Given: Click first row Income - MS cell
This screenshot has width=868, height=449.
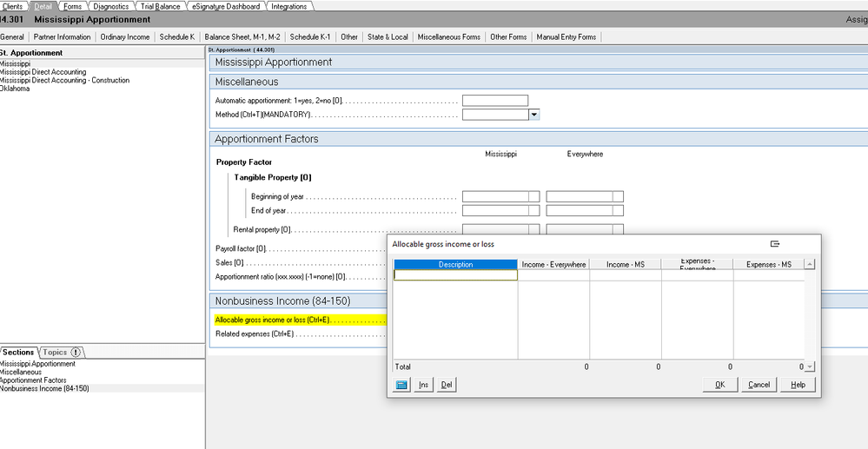Looking at the screenshot, I should [626, 275].
